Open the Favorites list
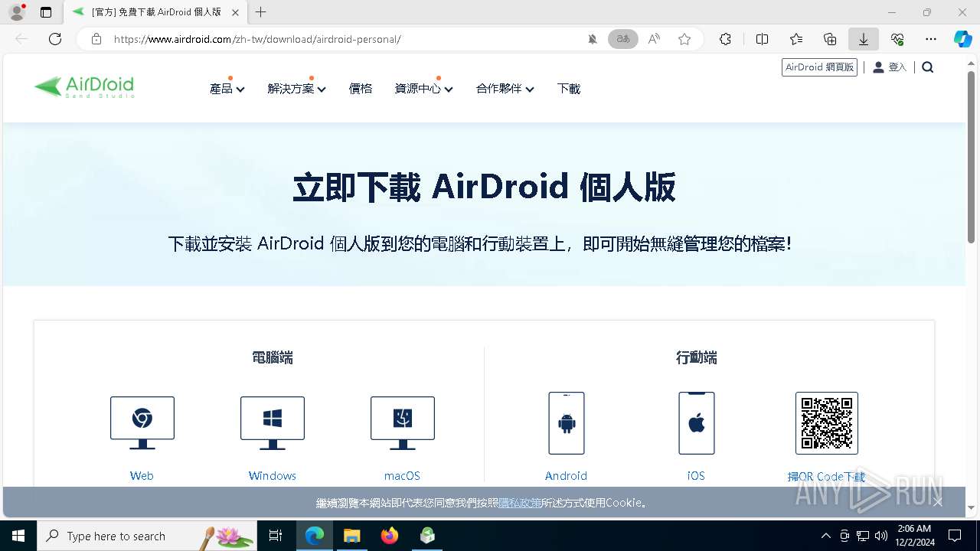980x551 pixels. (x=796, y=39)
